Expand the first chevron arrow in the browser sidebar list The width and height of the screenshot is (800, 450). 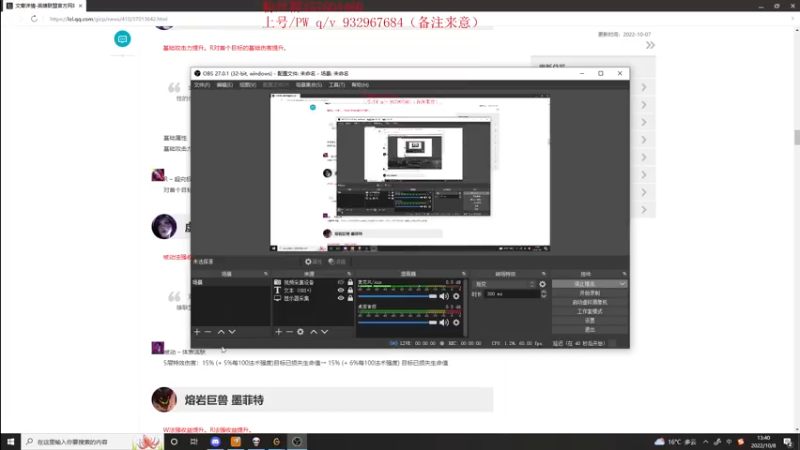click(x=644, y=87)
